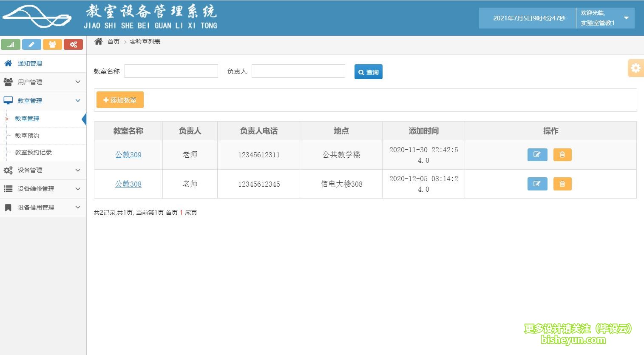Select 教室预约 in the sidebar menu

click(26, 136)
